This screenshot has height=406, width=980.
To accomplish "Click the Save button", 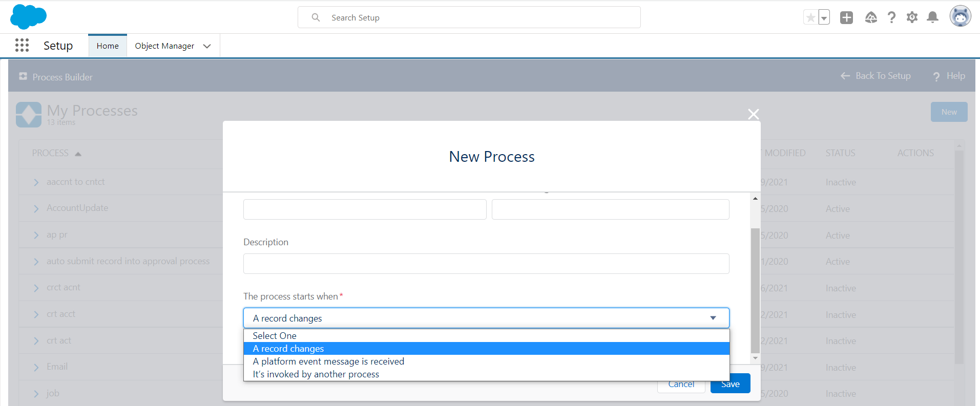I will [730, 384].
